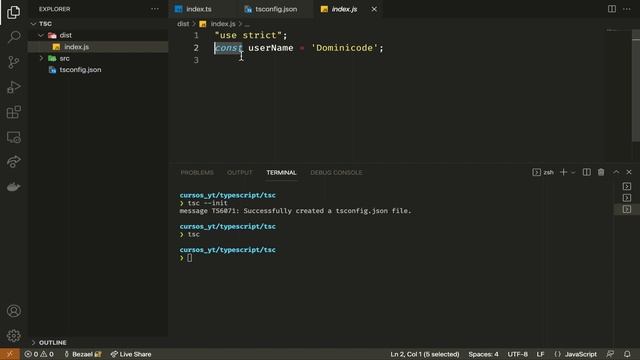Change the LF end of line sequence

[540, 354]
